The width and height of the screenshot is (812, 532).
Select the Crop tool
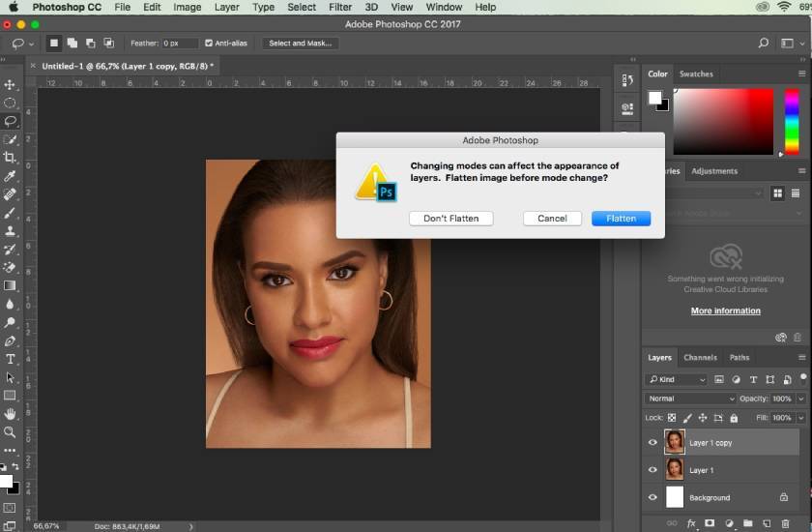point(10,158)
